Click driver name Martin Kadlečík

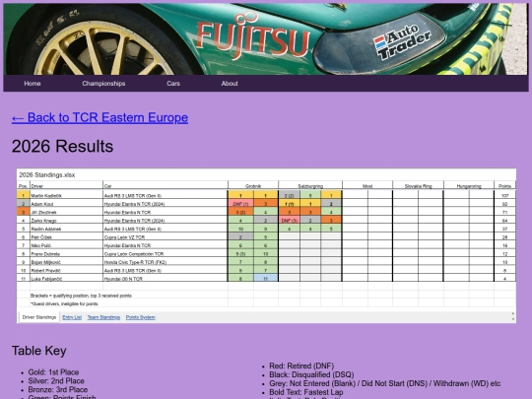coord(46,196)
